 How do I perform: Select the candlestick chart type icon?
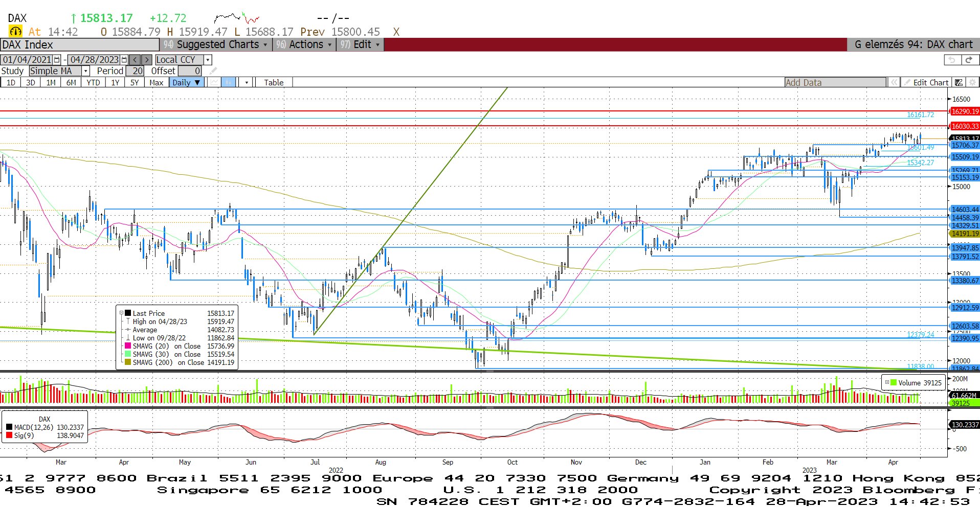pyautogui.click(x=229, y=82)
